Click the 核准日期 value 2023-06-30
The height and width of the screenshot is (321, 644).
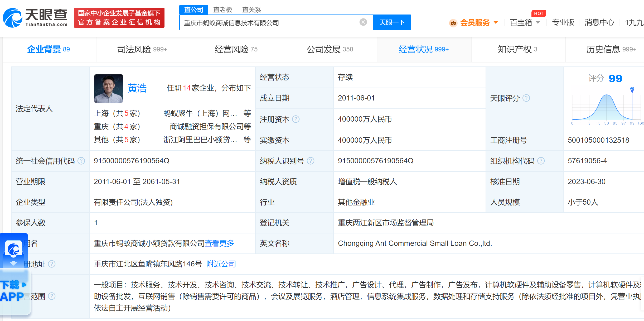click(587, 182)
